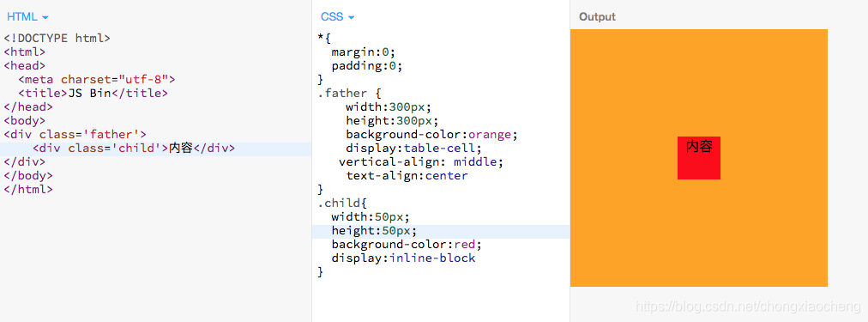868x322 pixels.
Task: Open the CSS panel dropdown
Action: click(x=337, y=16)
